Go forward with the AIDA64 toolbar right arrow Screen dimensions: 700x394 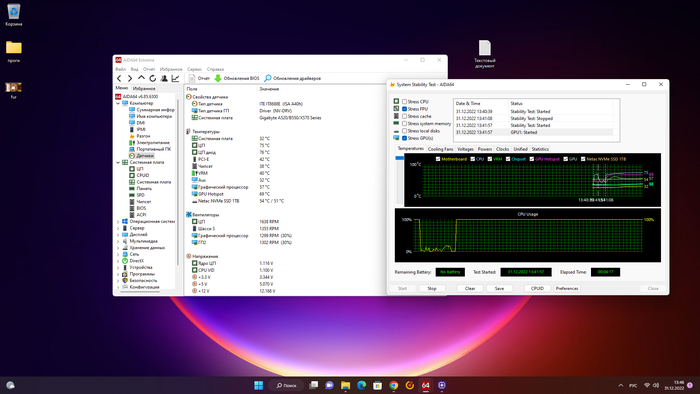(x=130, y=79)
